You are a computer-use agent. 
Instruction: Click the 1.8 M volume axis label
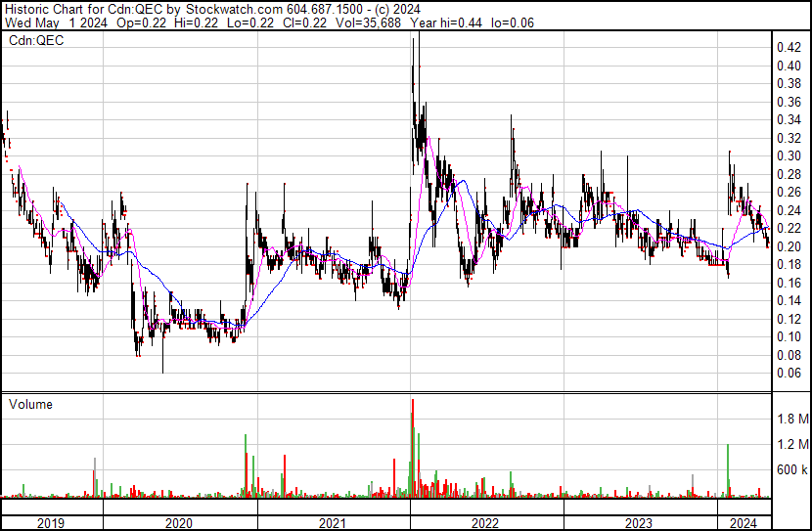coord(790,419)
